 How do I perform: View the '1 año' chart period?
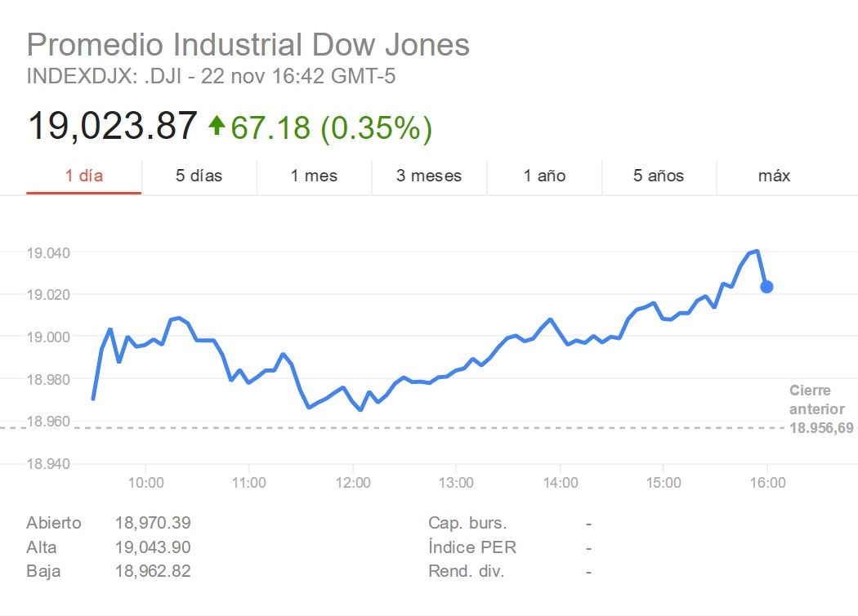point(544,176)
